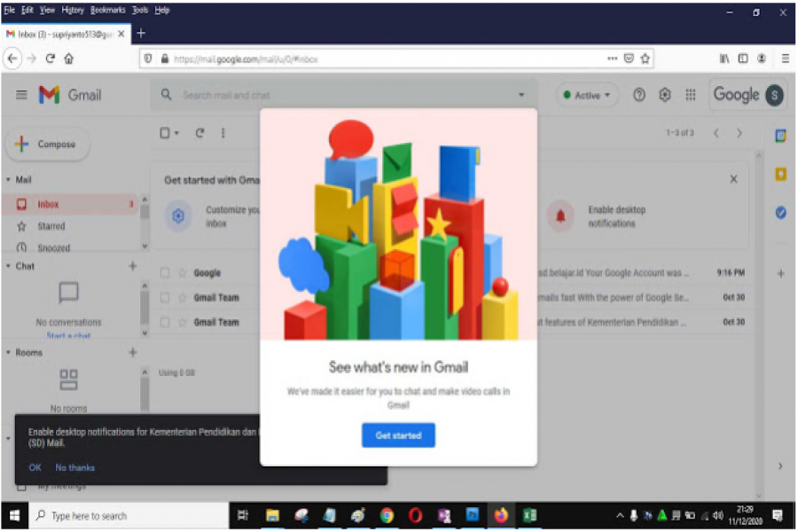Open the File menu

point(10,10)
